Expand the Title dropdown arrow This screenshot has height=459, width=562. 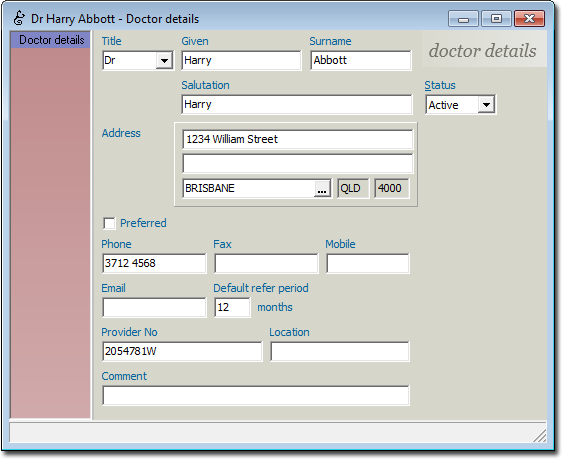[x=165, y=61]
